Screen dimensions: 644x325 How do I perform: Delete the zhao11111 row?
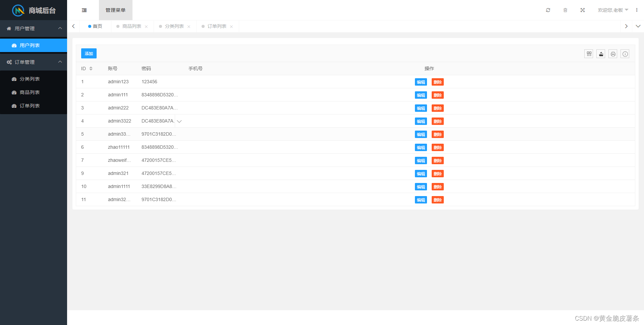[438, 147]
